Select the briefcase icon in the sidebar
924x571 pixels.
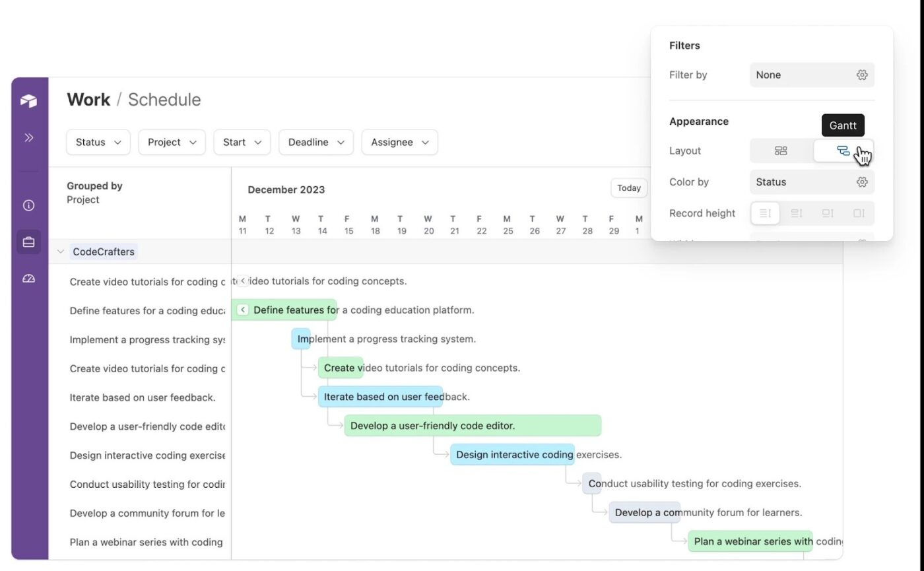click(x=28, y=242)
